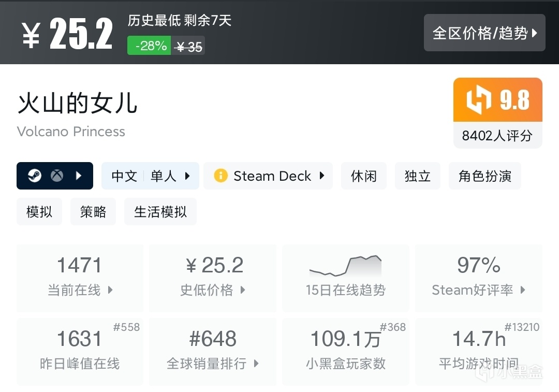Select the 独立 genre tag
559x392 pixels.
pos(417,176)
